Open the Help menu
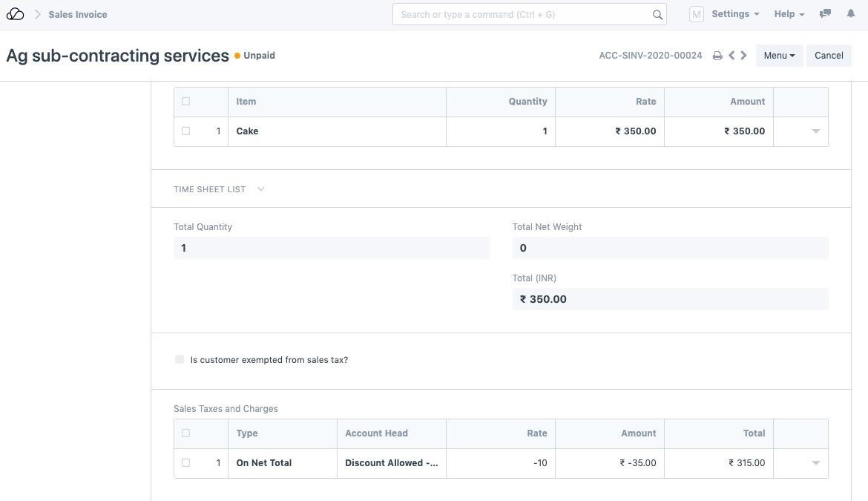Viewport: 868px width, 501px height. coord(789,14)
